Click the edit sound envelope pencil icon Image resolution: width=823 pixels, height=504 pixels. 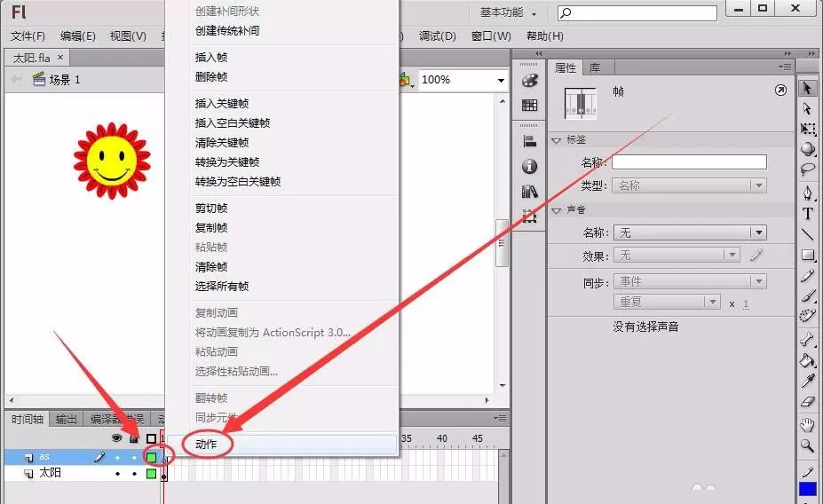tap(756, 256)
